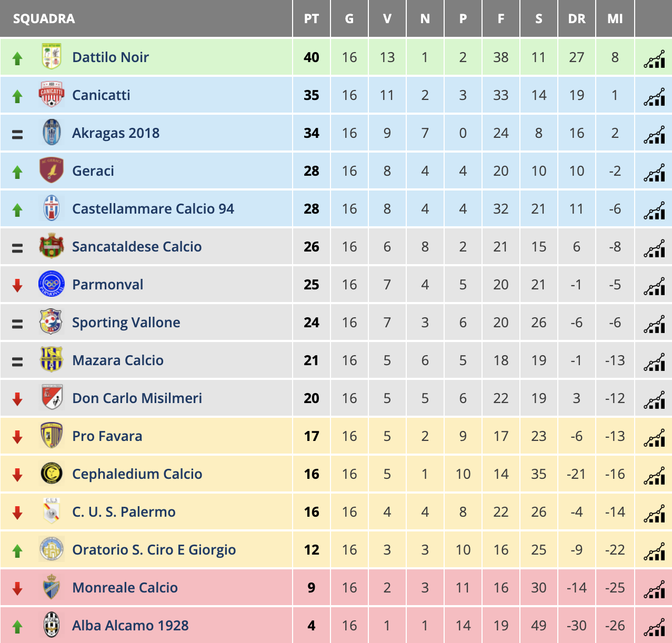Open the Castellammare Calcio 94 team link
Viewport: 672px width, 643px height.
coord(153,209)
